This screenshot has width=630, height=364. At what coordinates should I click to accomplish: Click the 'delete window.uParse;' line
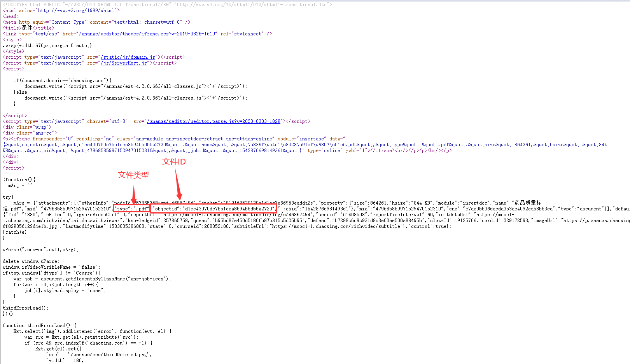click(31, 261)
